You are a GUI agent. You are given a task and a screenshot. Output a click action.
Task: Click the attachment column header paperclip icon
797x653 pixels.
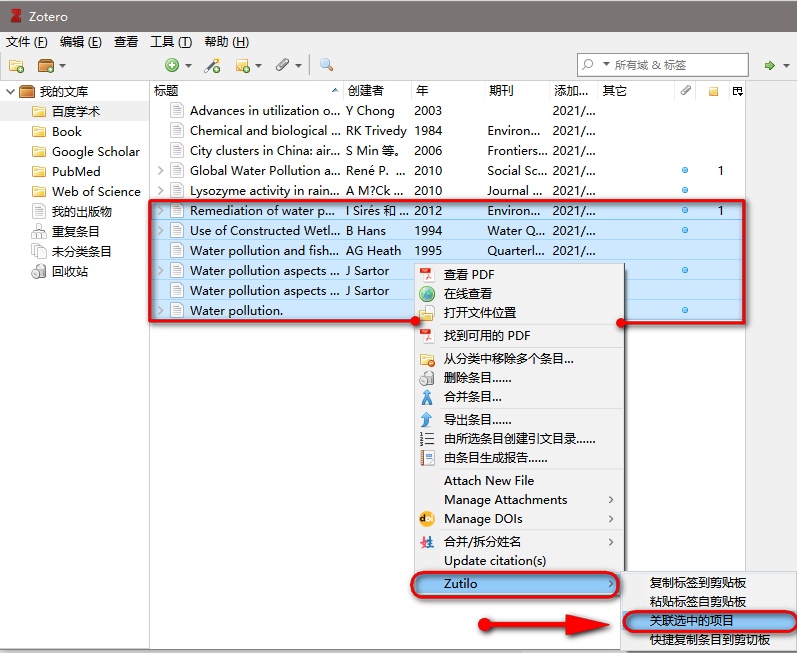[x=686, y=90]
